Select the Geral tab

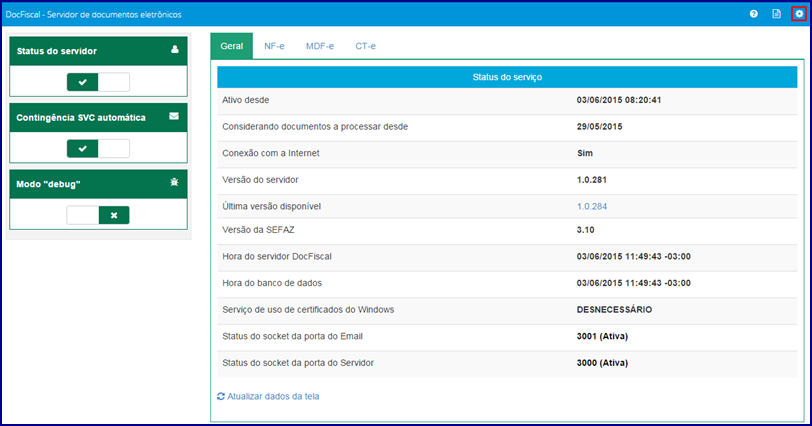pos(231,46)
